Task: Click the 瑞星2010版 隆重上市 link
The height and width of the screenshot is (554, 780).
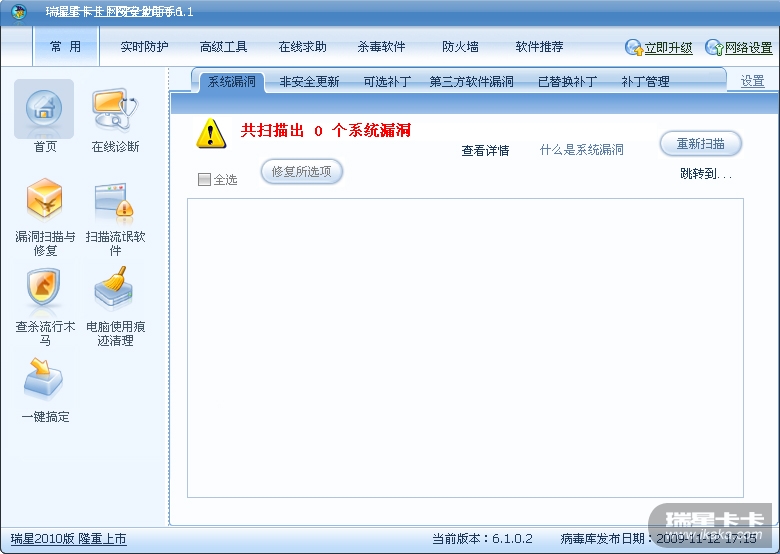Action: pyautogui.click(x=69, y=539)
